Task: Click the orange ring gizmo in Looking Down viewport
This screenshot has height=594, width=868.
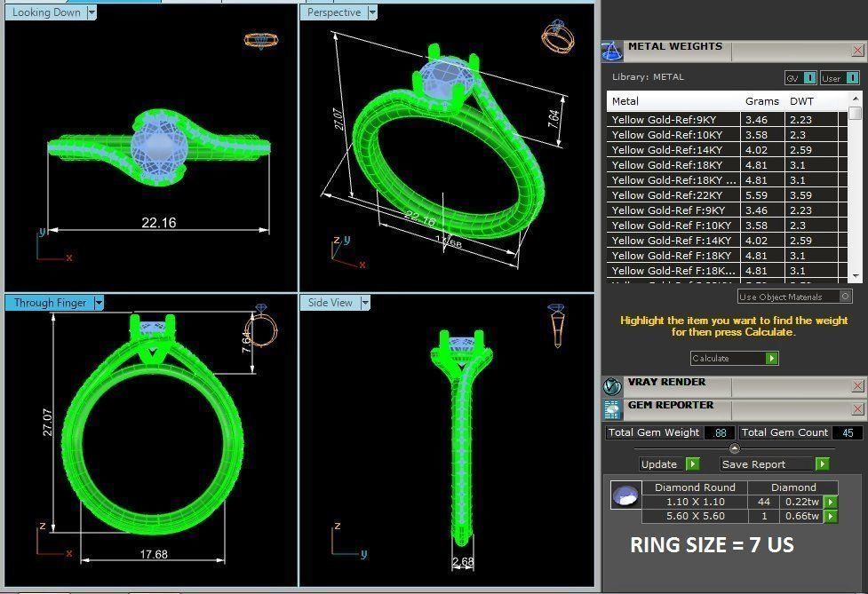Action: tap(260, 40)
